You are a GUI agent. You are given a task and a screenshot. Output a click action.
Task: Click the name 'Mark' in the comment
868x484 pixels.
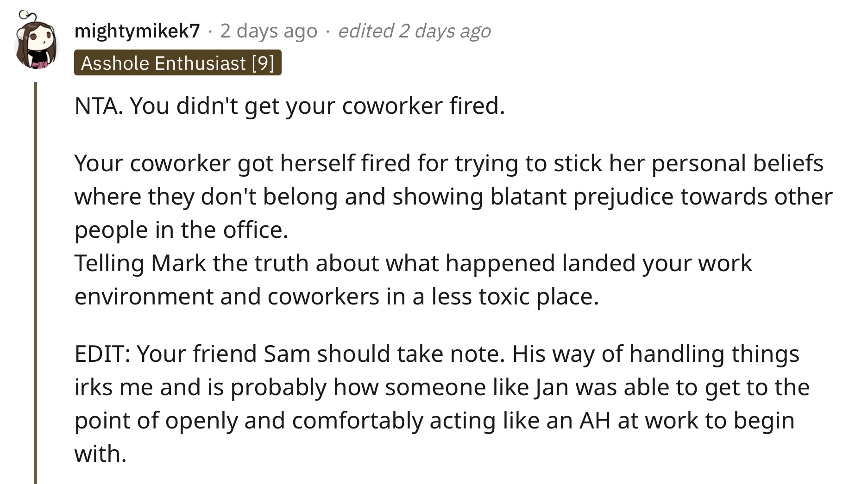tap(178, 263)
